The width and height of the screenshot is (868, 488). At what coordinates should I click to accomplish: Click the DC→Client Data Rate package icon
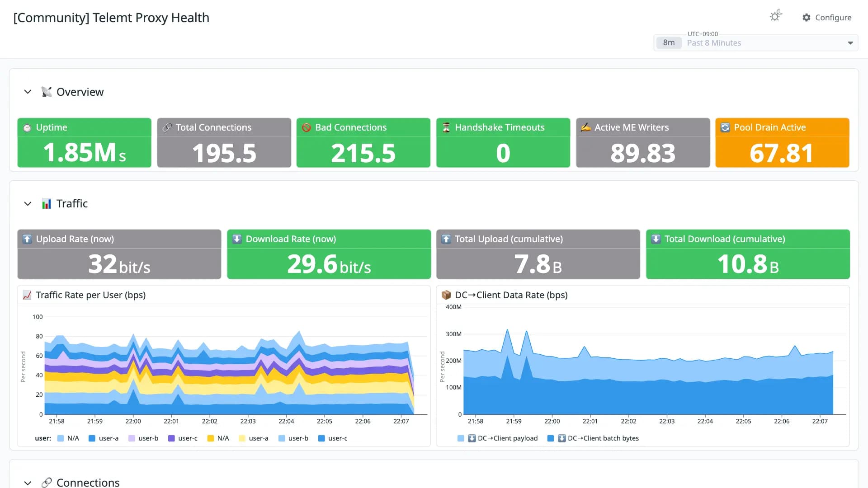[446, 295]
